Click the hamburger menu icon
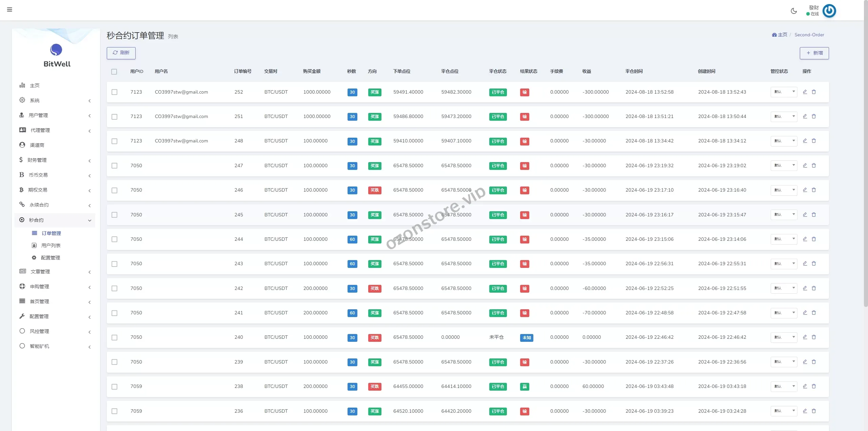 9,9
